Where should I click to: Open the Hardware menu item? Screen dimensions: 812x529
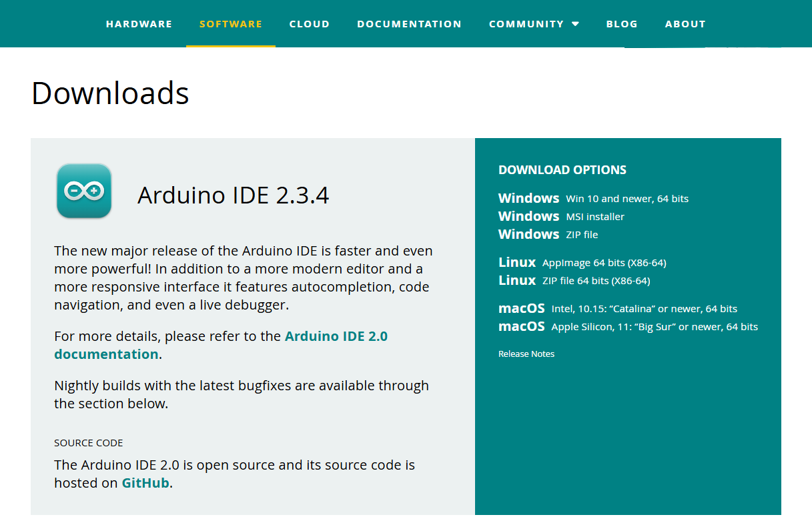click(139, 24)
